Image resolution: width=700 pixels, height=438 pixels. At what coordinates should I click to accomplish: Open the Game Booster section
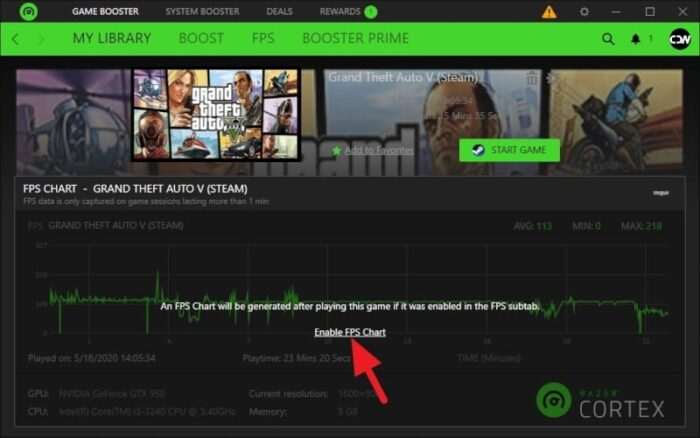105,12
